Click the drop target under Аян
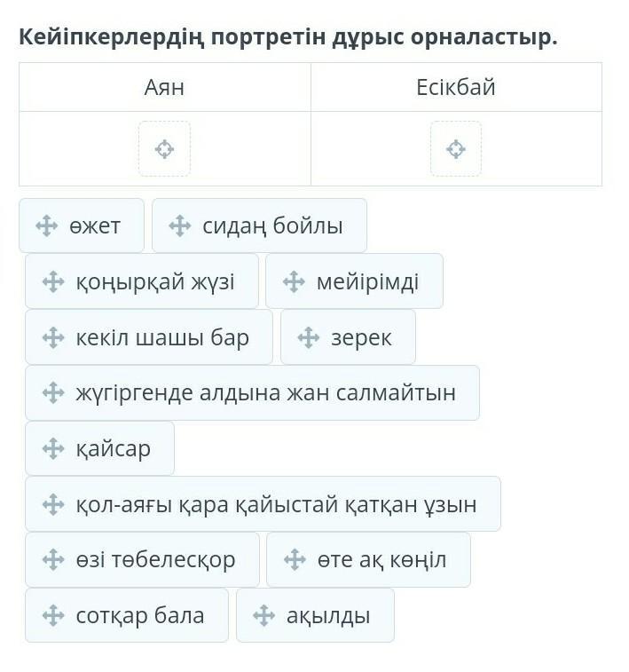629x672 pixels. 164,149
